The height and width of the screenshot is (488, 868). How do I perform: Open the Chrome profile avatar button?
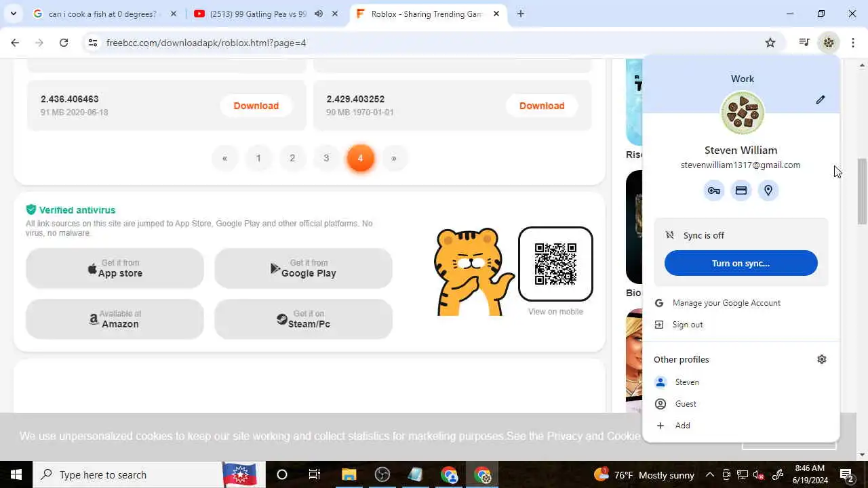point(829,43)
